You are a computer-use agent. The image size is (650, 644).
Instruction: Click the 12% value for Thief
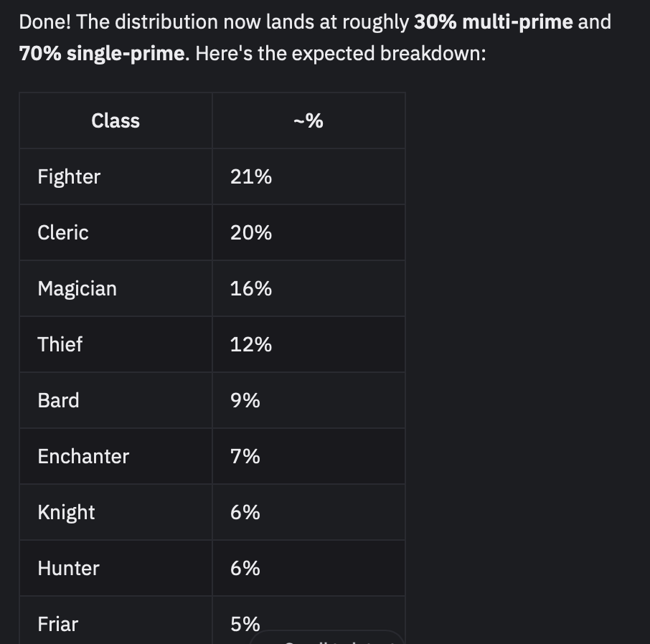(x=251, y=344)
